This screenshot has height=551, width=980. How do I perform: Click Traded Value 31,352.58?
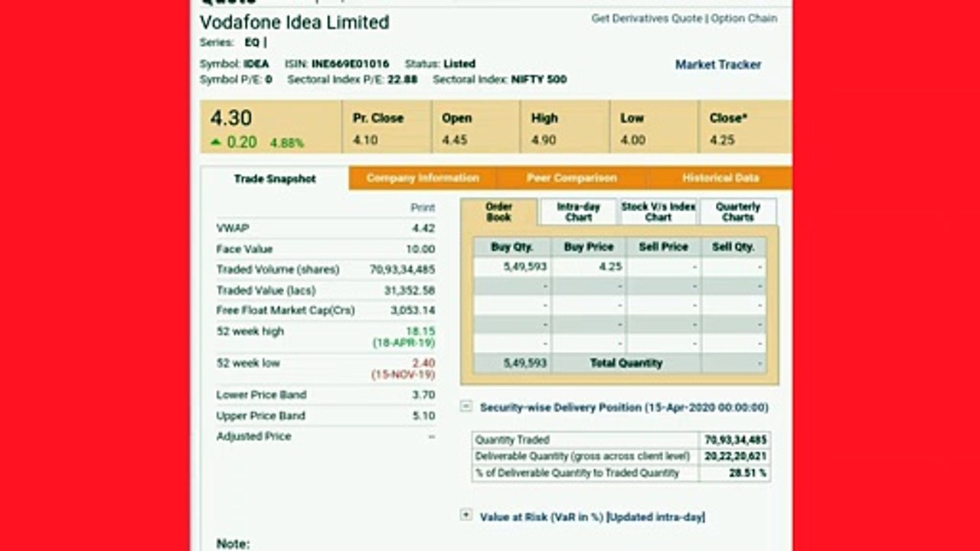410,290
